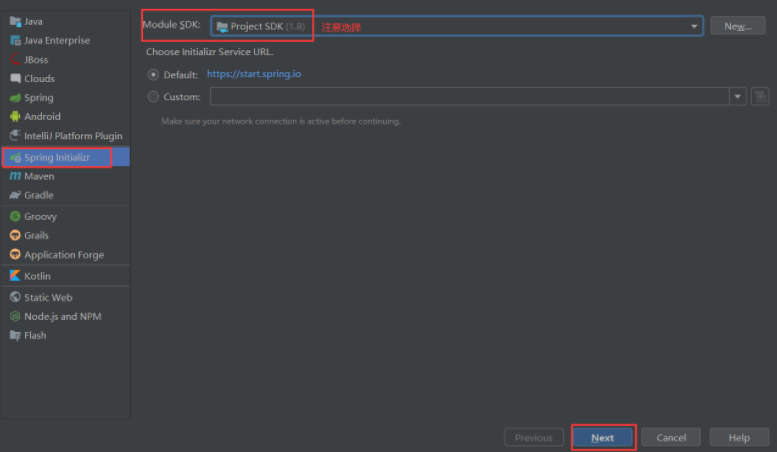Select the Kotlin K icon
The image size is (777, 452).
(x=15, y=276)
